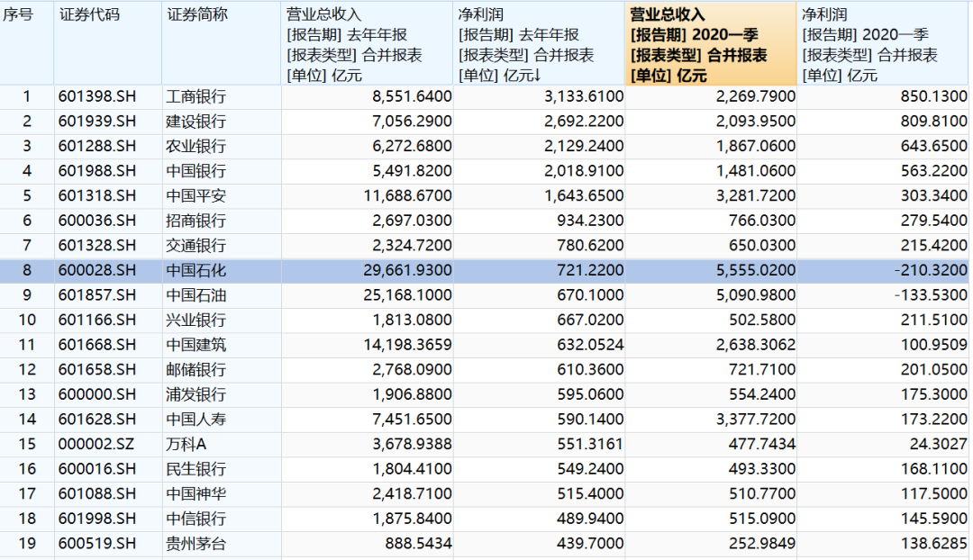Image resolution: width=973 pixels, height=560 pixels.
Task: Click the 证券代码 column header
Action: (108, 43)
